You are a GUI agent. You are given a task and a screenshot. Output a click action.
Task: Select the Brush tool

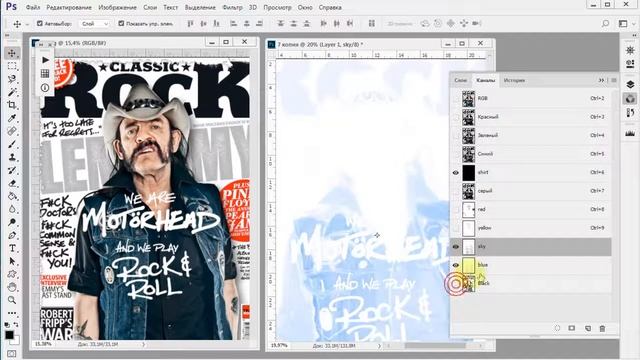(x=12, y=144)
